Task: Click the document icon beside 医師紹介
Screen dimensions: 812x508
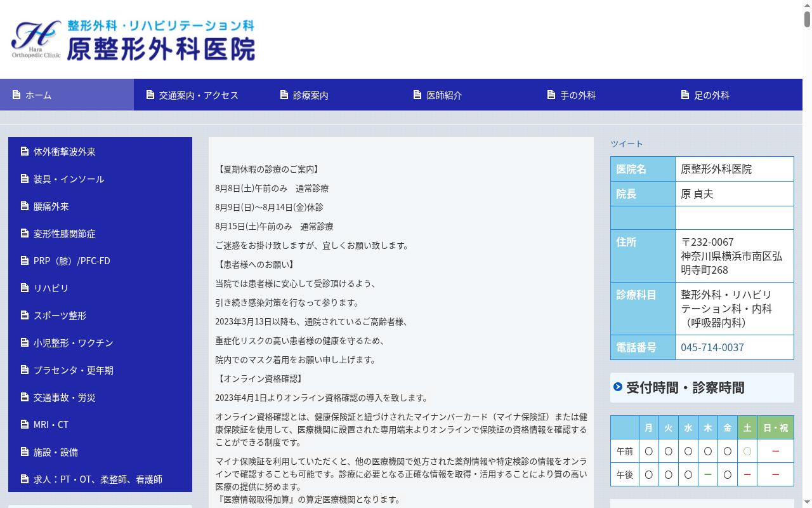Action: tap(417, 95)
